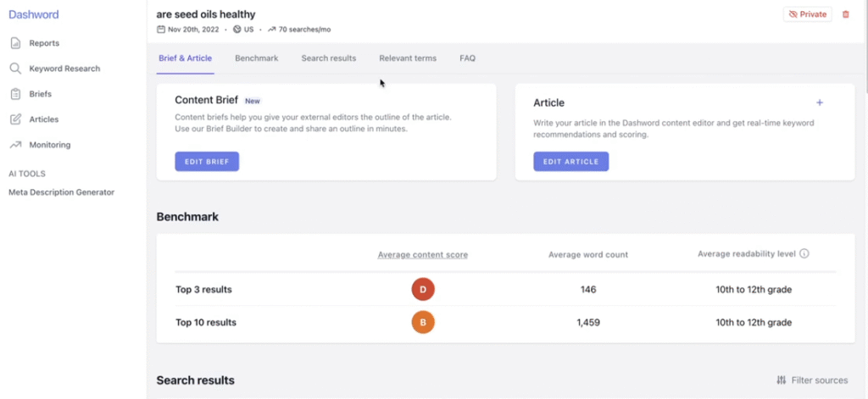Click the Monitoring trend icon
868x399 pixels.
pos(15,145)
